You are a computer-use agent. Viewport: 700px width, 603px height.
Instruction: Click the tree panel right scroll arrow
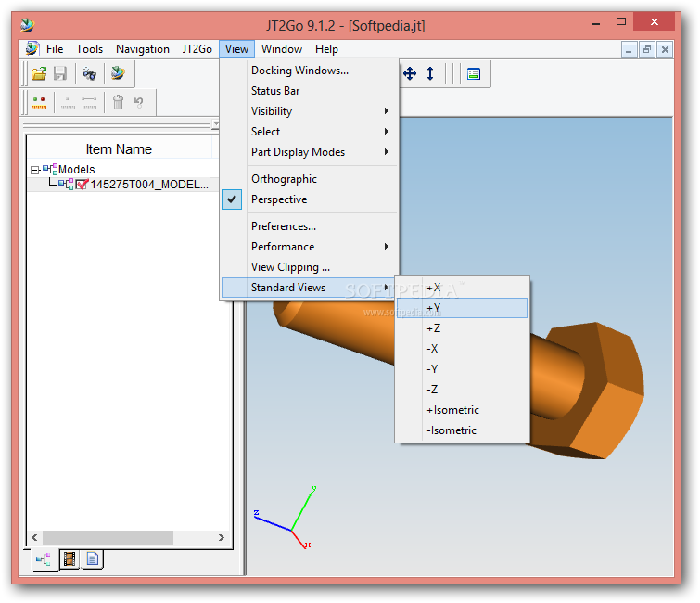click(222, 537)
